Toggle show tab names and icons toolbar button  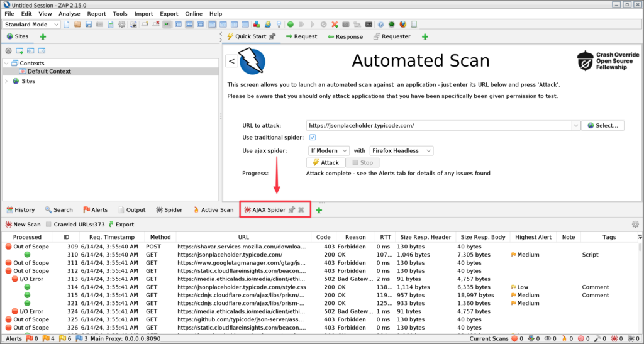coord(167,25)
